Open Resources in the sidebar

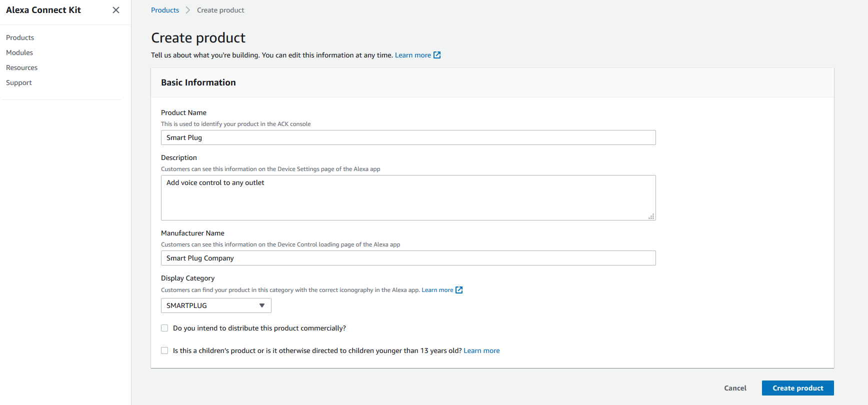pyautogui.click(x=21, y=67)
